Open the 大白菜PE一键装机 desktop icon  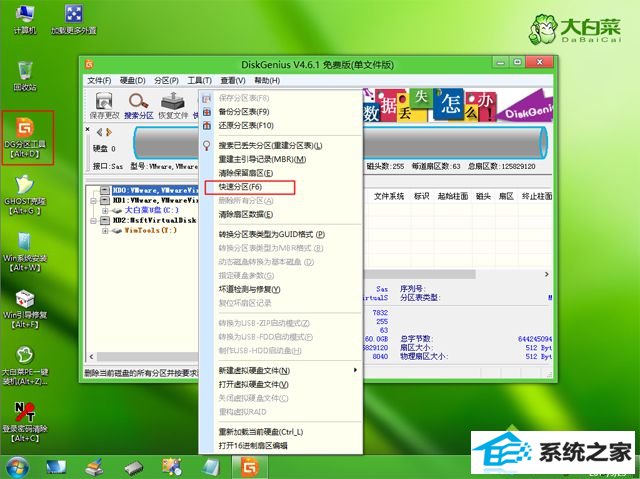(x=24, y=366)
